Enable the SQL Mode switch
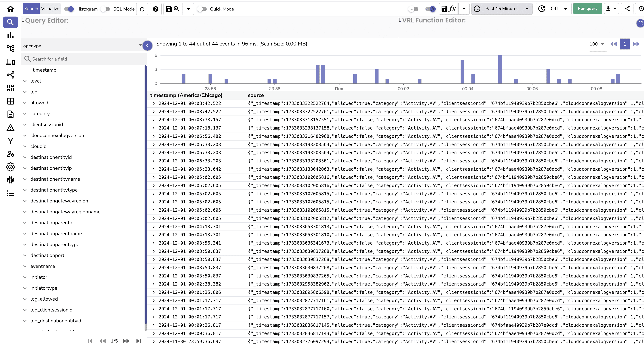This screenshot has width=644, height=344. tap(106, 9)
